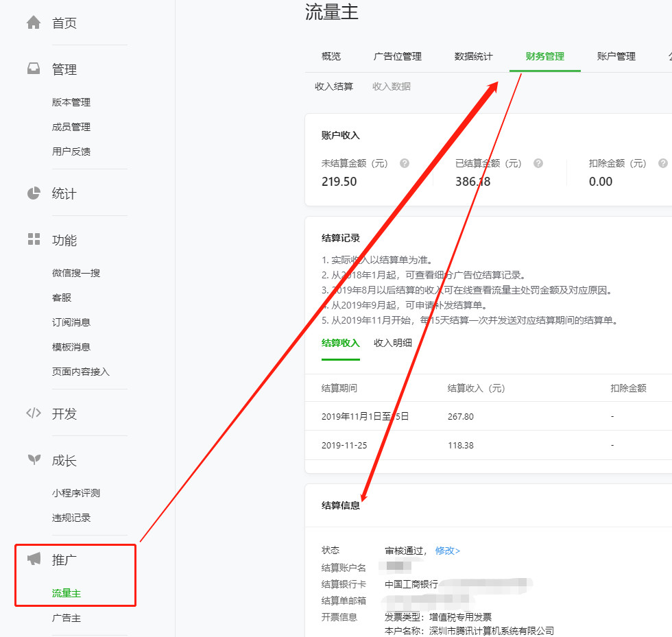The image size is (672, 637).
Task: Click the home icon beside 首页
Action: pyautogui.click(x=34, y=23)
